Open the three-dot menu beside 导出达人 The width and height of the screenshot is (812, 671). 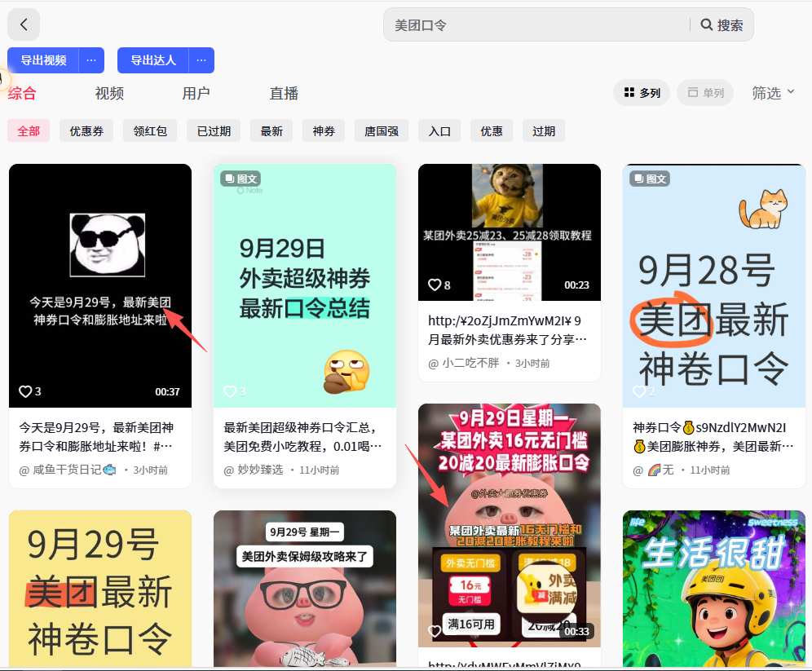(201, 60)
